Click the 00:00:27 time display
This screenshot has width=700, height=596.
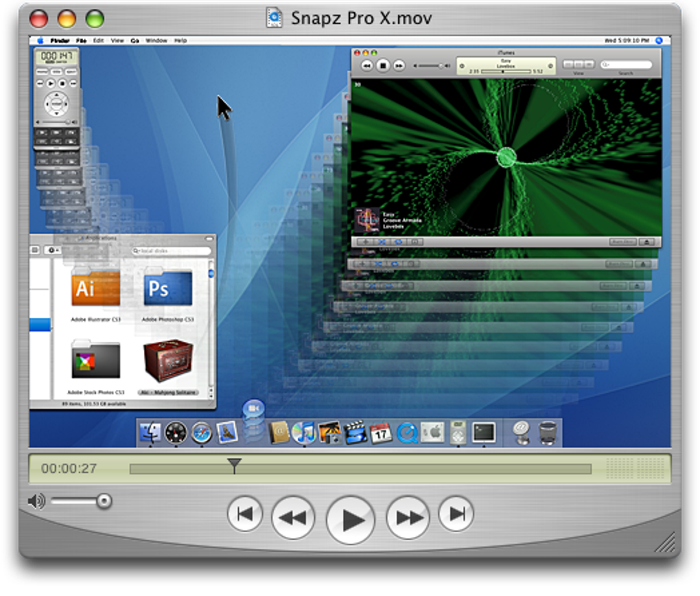tap(69, 468)
